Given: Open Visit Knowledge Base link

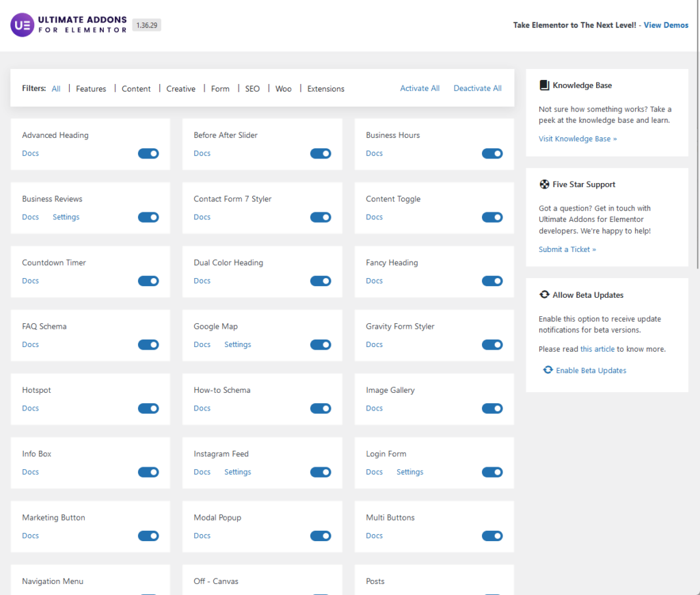Looking at the screenshot, I should (578, 139).
